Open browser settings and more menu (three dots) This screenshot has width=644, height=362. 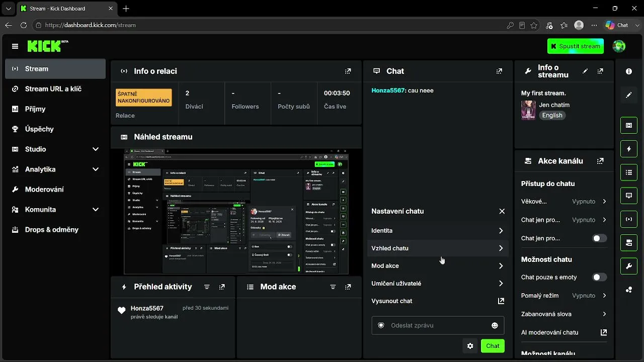pyautogui.click(x=594, y=25)
